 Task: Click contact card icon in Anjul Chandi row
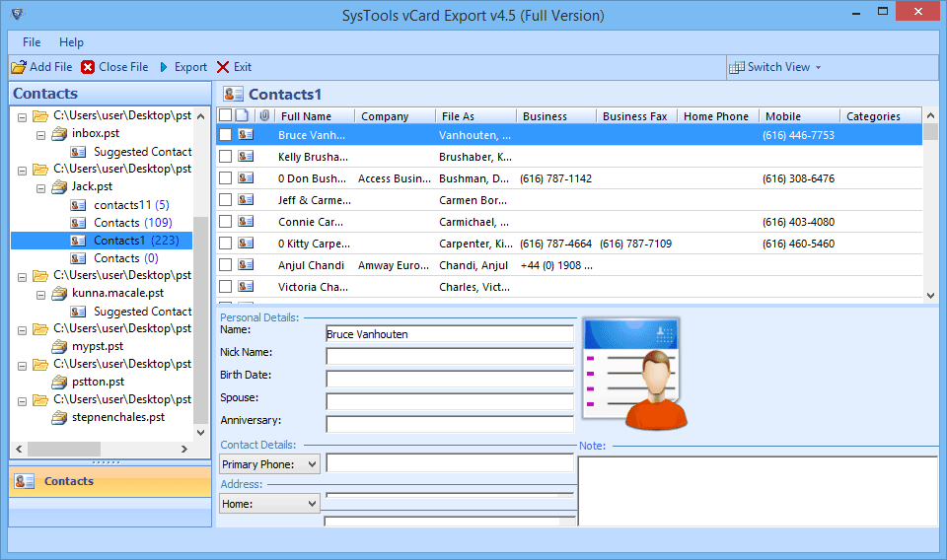pyautogui.click(x=246, y=265)
